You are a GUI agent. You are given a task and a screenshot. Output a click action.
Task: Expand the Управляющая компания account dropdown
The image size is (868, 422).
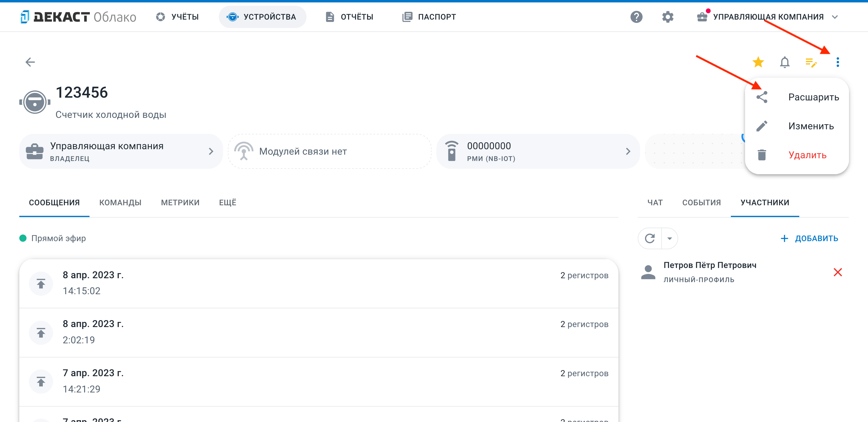768,17
